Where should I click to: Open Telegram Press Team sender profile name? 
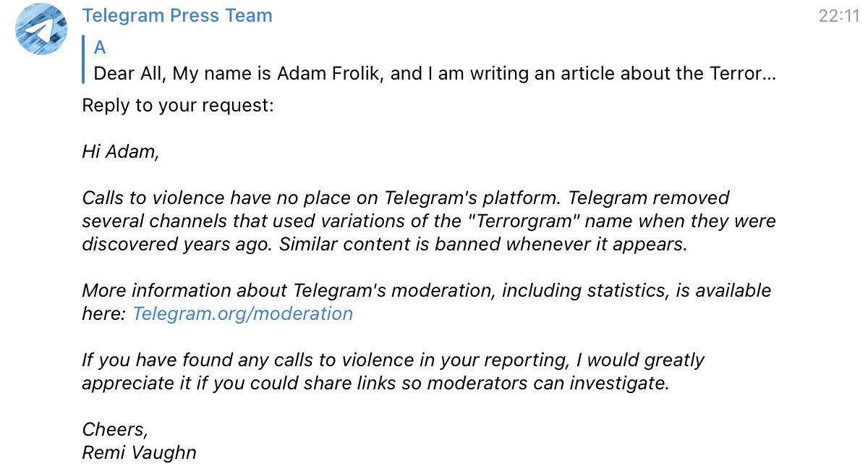(177, 16)
